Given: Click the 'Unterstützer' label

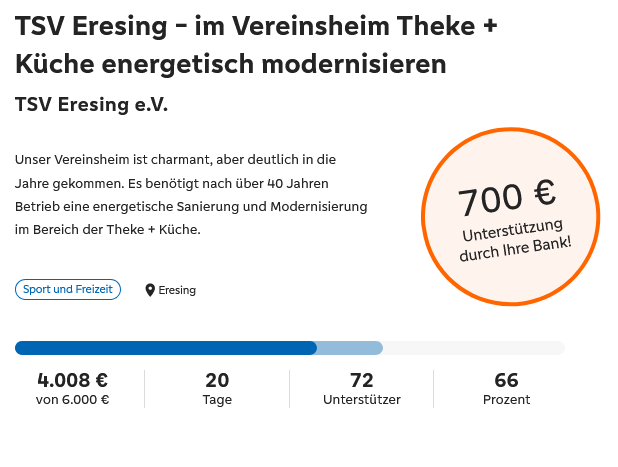Looking at the screenshot, I should pyautogui.click(x=362, y=400).
